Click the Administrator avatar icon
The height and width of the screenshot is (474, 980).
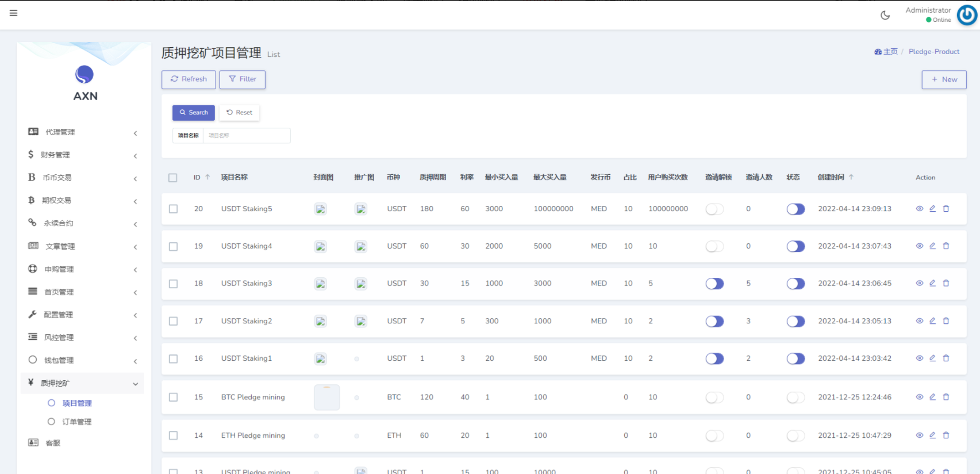tap(967, 16)
